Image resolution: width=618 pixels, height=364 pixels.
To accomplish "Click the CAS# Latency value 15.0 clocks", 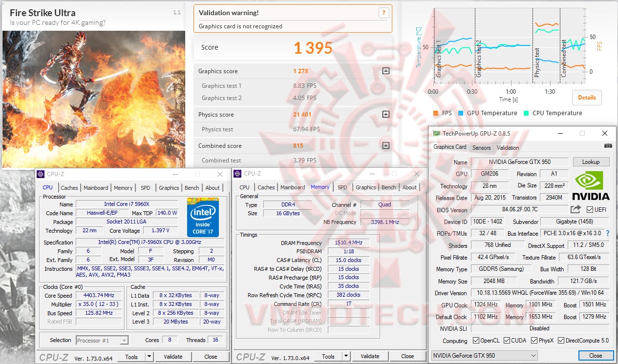I will [348, 260].
